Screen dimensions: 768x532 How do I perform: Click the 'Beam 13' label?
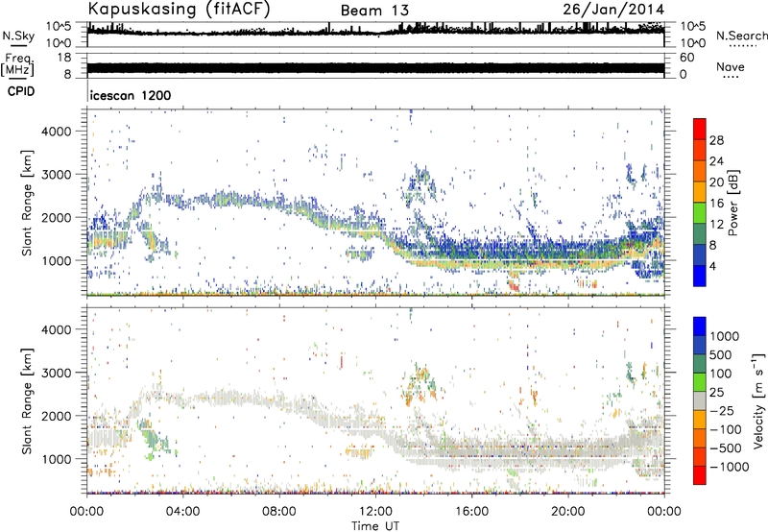(x=374, y=11)
